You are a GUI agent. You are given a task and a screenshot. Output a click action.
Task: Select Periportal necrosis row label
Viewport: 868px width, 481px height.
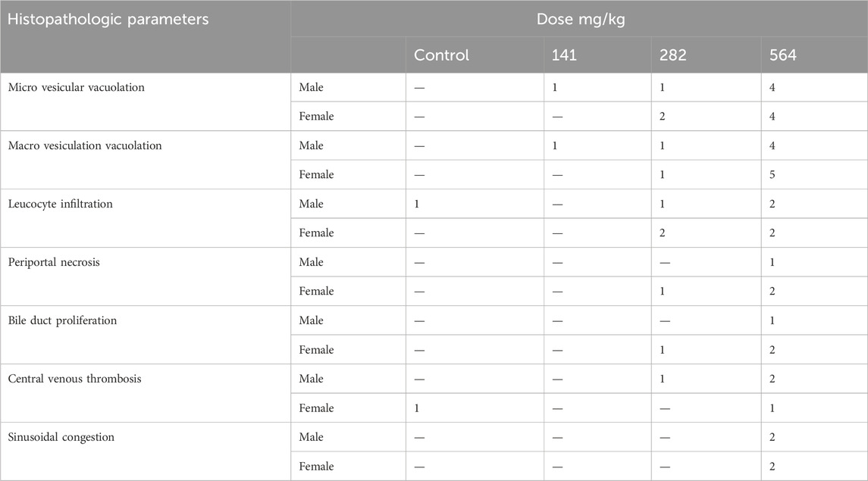[x=54, y=262]
